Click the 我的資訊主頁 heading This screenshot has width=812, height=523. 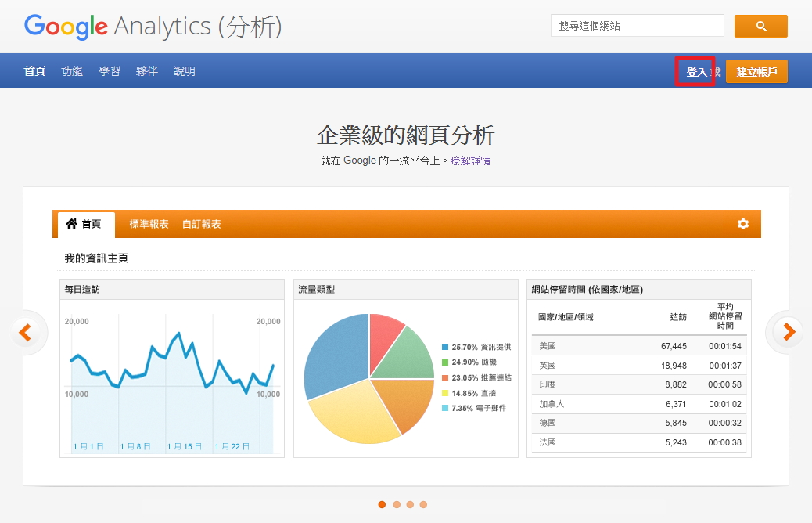(95, 258)
